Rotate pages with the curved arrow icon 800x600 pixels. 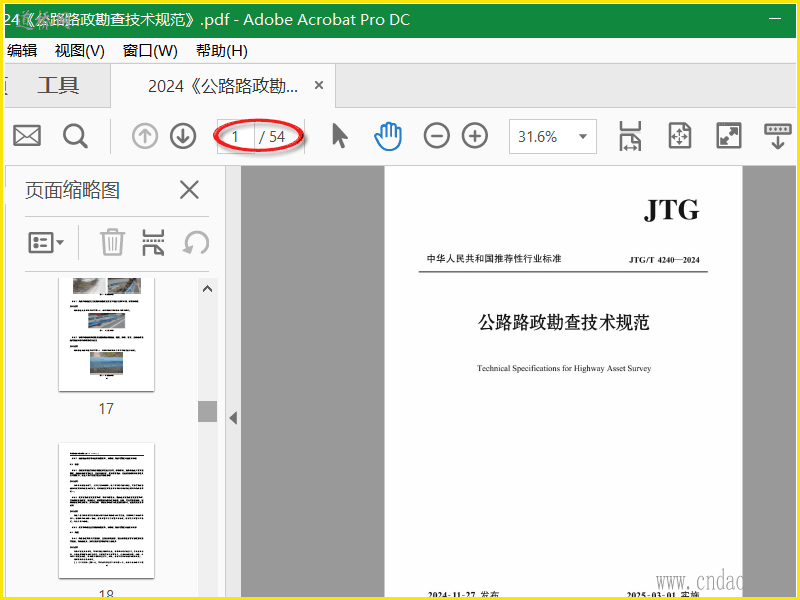tap(196, 242)
